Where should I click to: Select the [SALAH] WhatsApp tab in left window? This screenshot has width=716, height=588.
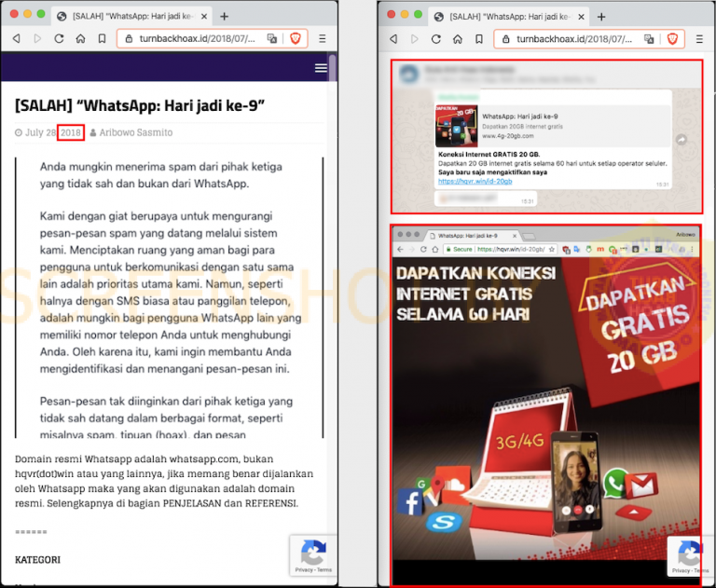pos(131,17)
